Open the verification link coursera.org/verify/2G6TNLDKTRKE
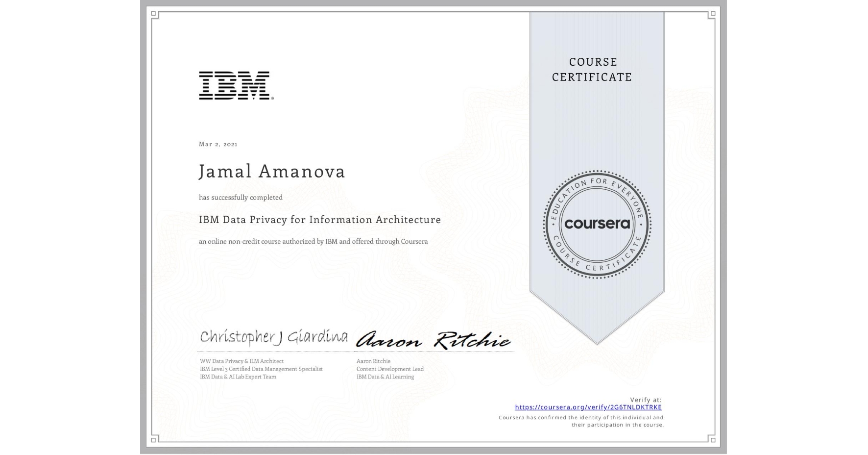This screenshot has height=455, width=868. (588, 407)
